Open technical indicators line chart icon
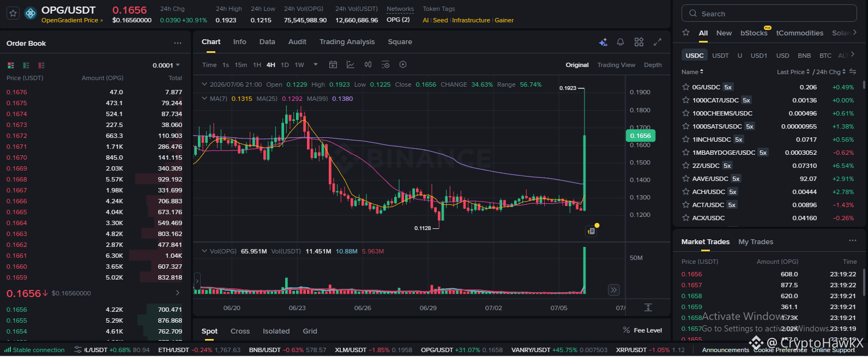The height and width of the screenshot is (357, 868). [x=351, y=65]
